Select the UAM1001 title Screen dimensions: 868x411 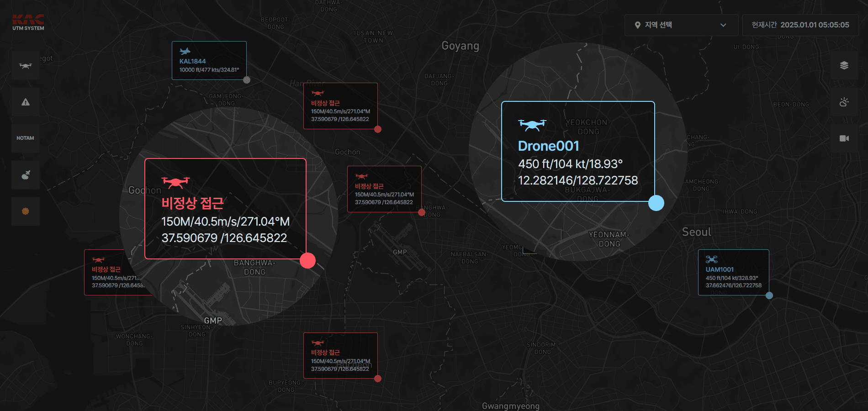[x=720, y=269]
